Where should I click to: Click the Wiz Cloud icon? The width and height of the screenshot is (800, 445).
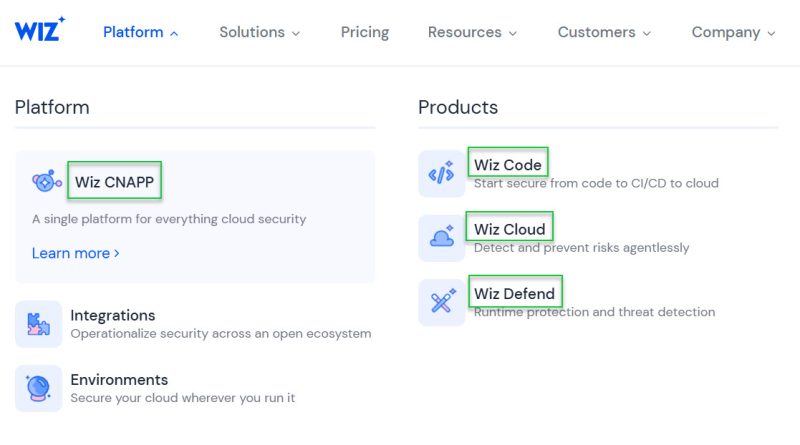[441, 238]
